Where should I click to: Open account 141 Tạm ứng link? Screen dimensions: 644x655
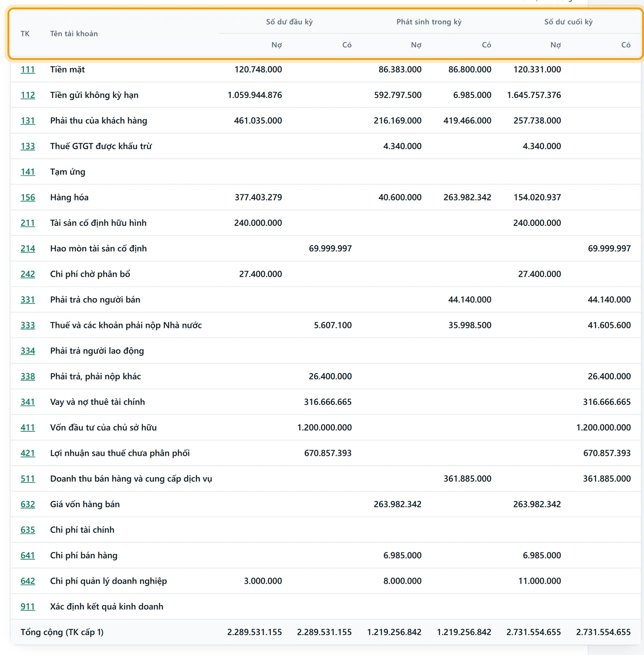[28, 172]
